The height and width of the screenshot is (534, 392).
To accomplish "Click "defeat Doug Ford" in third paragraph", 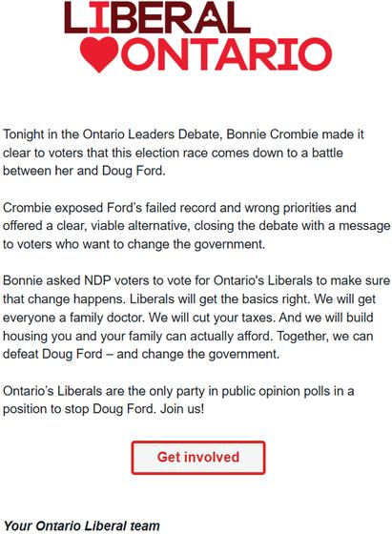I will coord(52,354).
